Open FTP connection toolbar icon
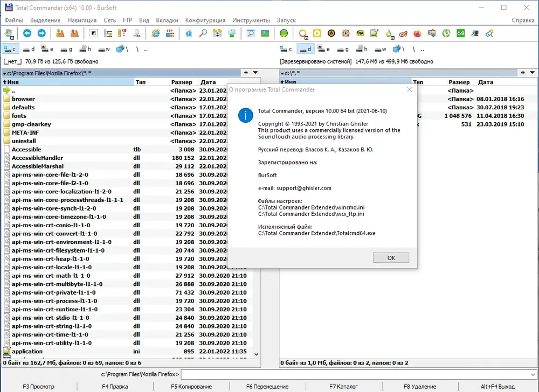539x392 pixels. [x=170, y=33]
